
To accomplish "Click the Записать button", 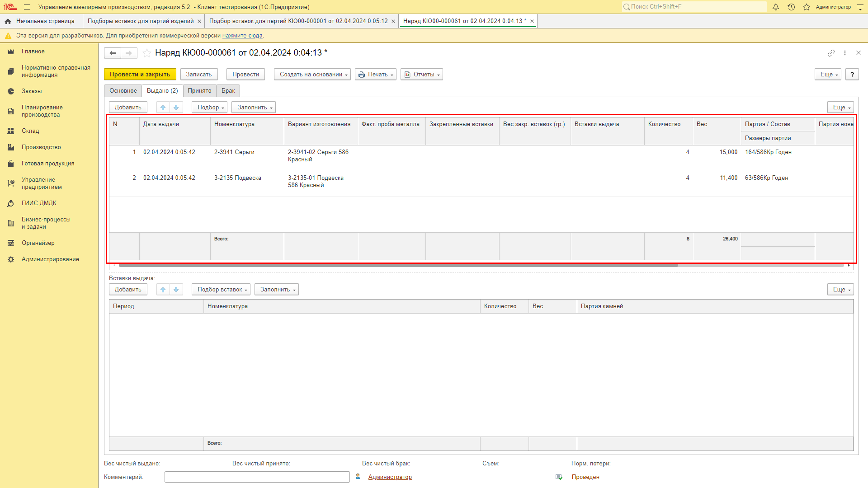I will [199, 75].
